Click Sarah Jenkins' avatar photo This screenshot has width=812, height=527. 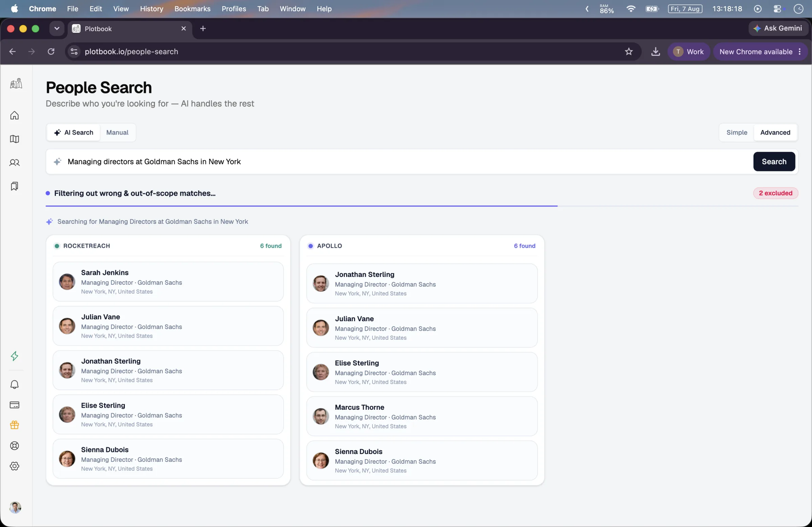coord(67,282)
